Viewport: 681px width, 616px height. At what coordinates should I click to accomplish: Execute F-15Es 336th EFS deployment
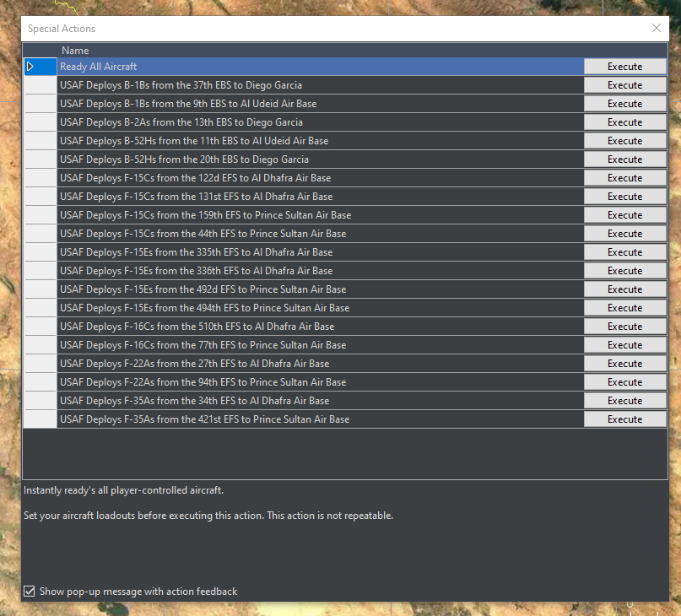[624, 271]
